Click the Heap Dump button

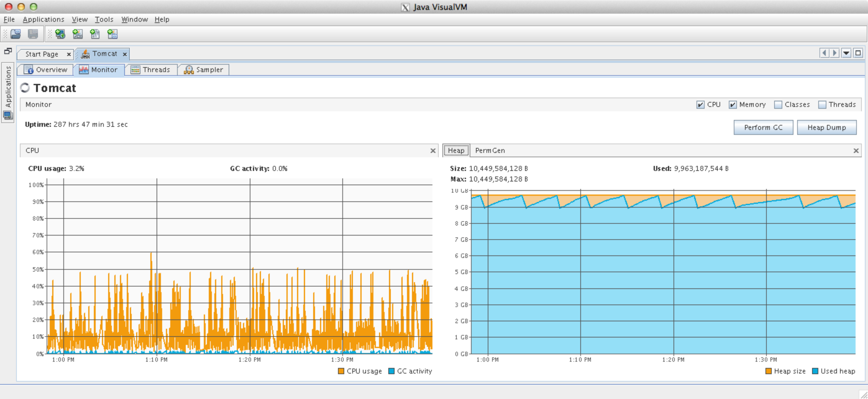coord(826,127)
